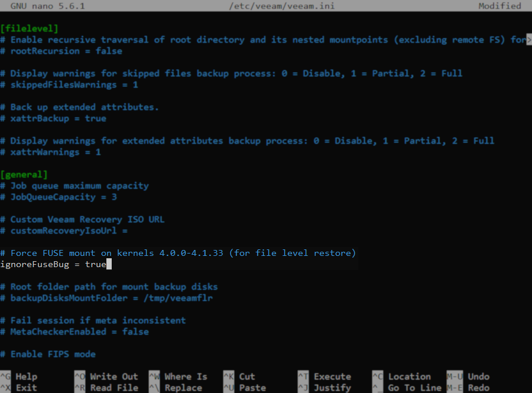532x393 pixels.
Task: Click the Paste shortcut
Action: 245,388
